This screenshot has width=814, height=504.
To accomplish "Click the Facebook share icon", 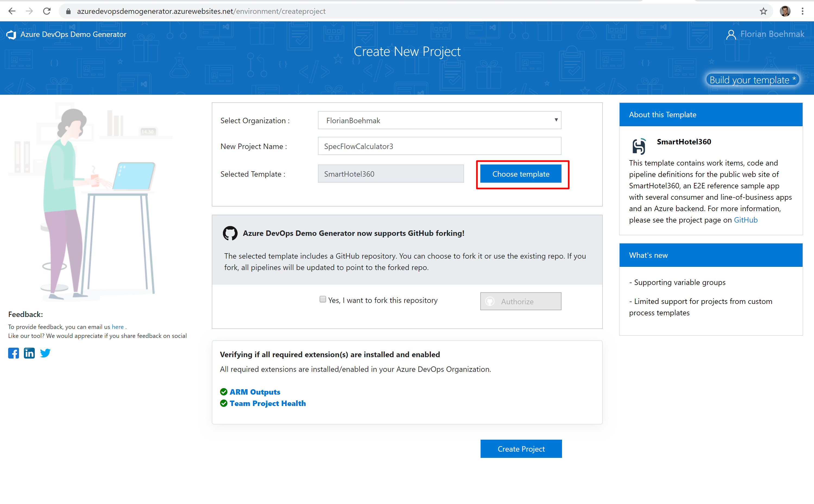I will pyautogui.click(x=13, y=353).
